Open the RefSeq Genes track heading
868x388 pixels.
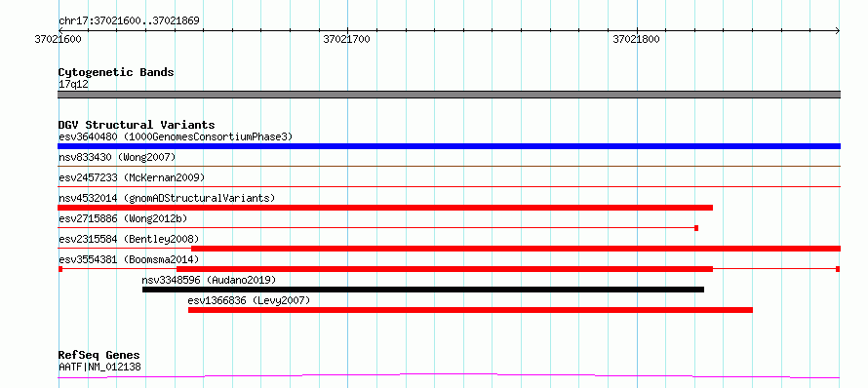pyautogui.click(x=99, y=356)
